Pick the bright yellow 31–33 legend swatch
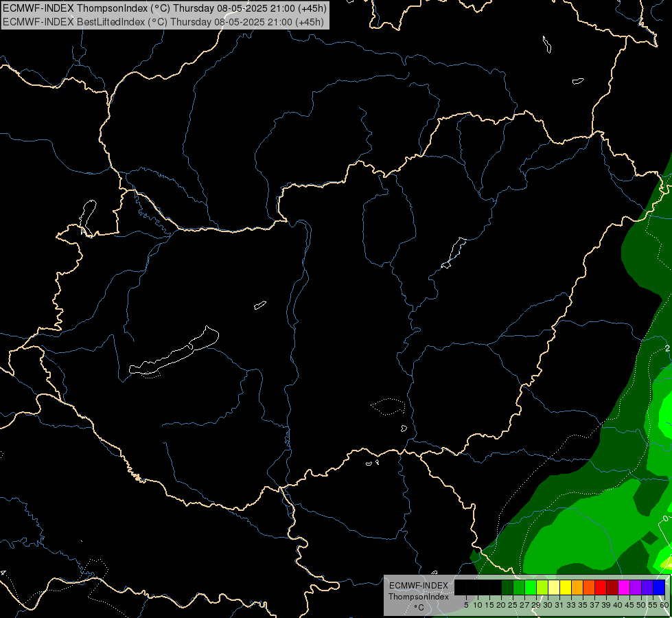The height and width of the screenshot is (618, 672). [566, 587]
